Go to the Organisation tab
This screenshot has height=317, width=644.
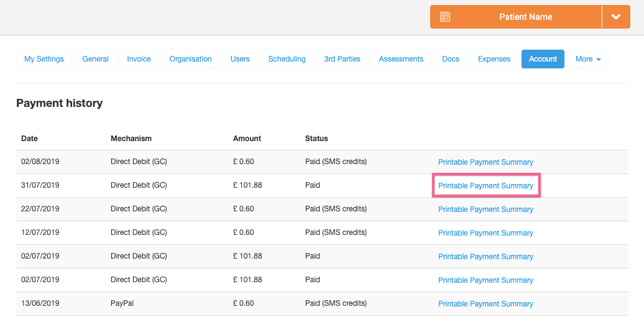tap(191, 59)
